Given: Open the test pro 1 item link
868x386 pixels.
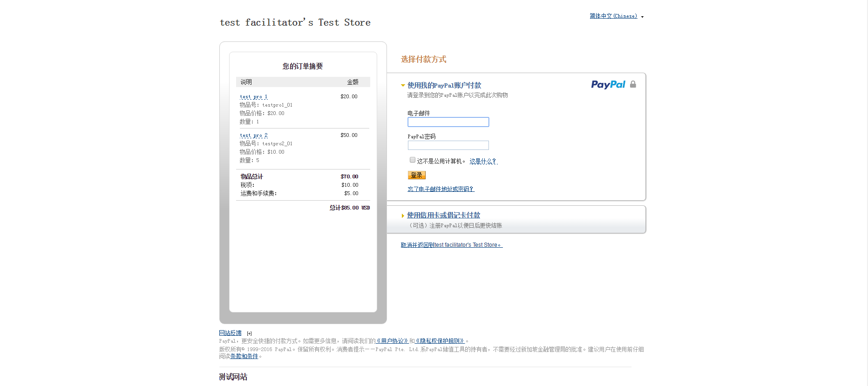Looking at the screenshot, I should coord(253,97).
